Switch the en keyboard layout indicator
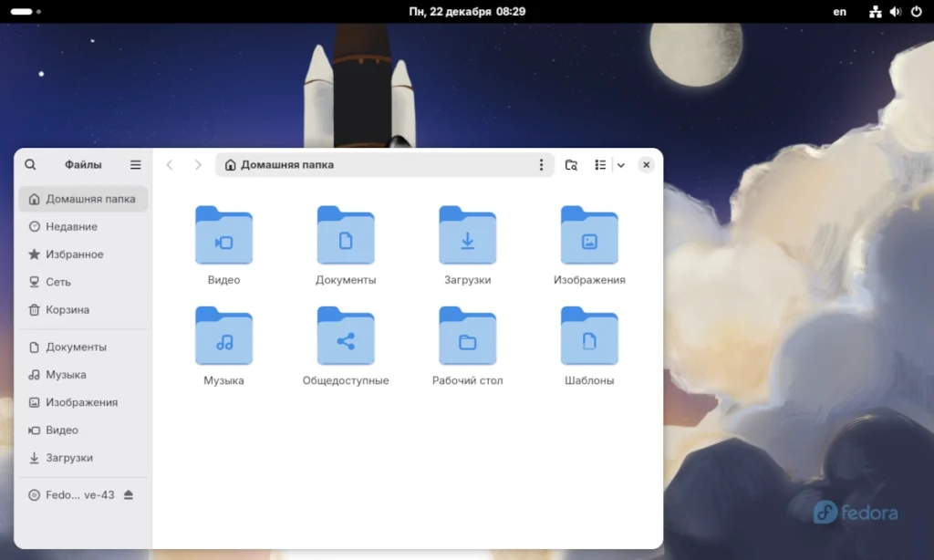 click(839, 11)
